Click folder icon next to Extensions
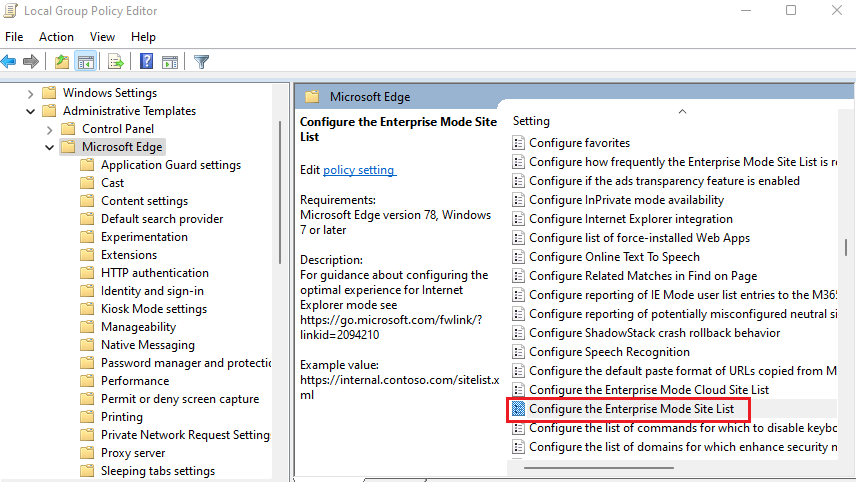Image resolution: width=856 pixels, height=482 pixels. [87, 254]
